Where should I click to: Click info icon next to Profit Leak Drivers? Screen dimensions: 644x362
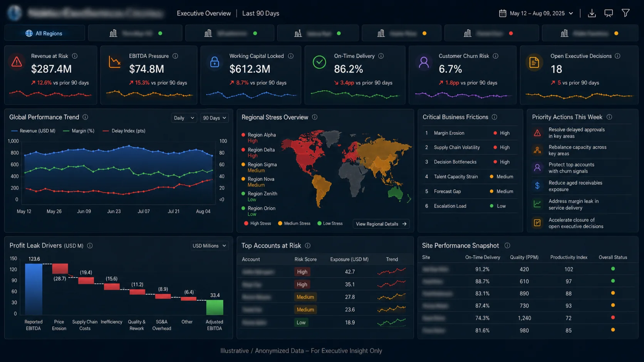pos(90,246)
